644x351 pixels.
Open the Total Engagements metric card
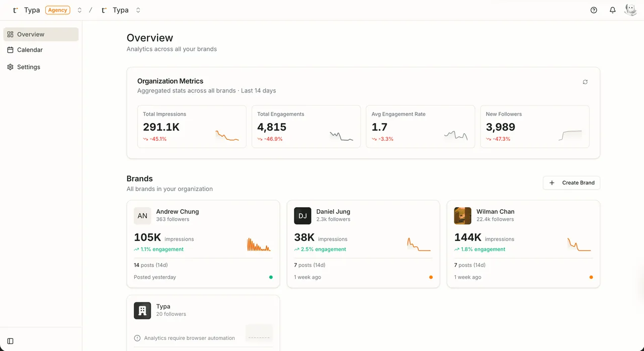coord(306,126)
